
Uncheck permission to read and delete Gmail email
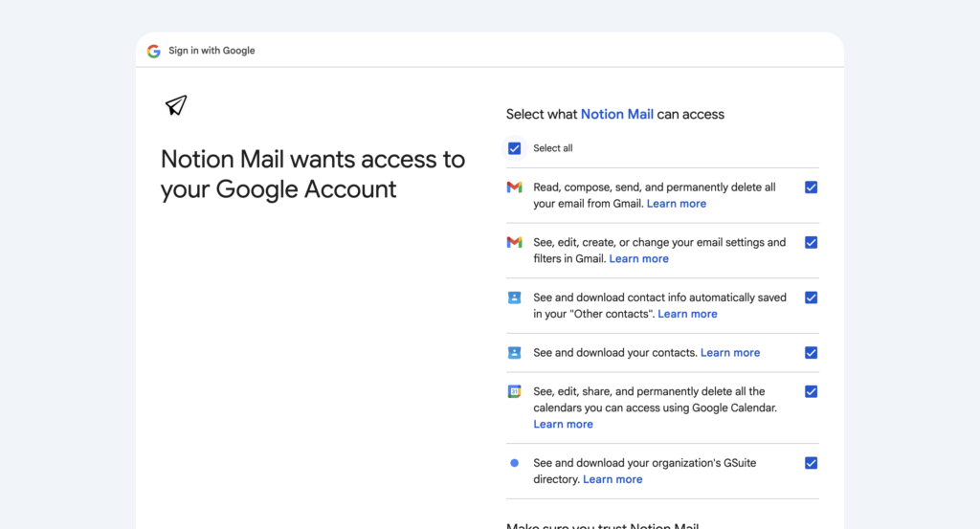tap(811, 187)
